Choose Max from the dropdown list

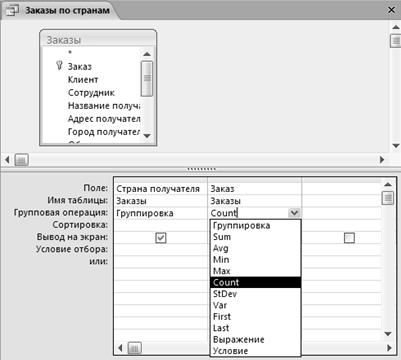tap(255, 271)
